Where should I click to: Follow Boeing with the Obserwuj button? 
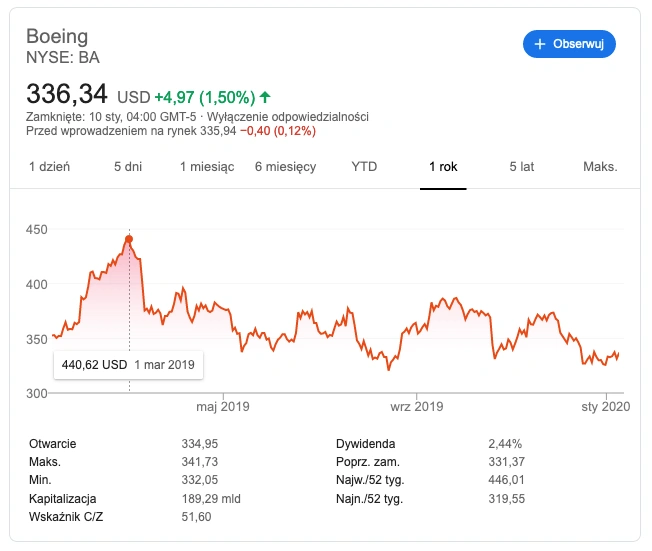pyautogui.click(x=569, y=44)
